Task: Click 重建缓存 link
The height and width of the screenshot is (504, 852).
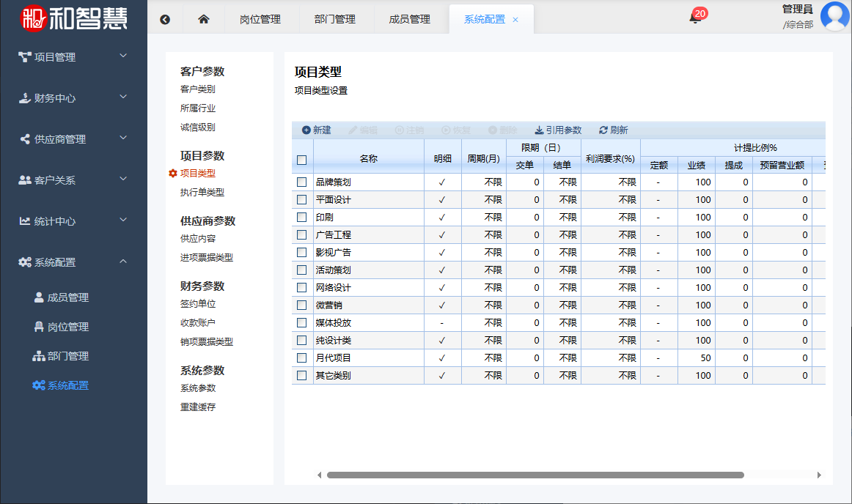Action: (x=198, y=407)
